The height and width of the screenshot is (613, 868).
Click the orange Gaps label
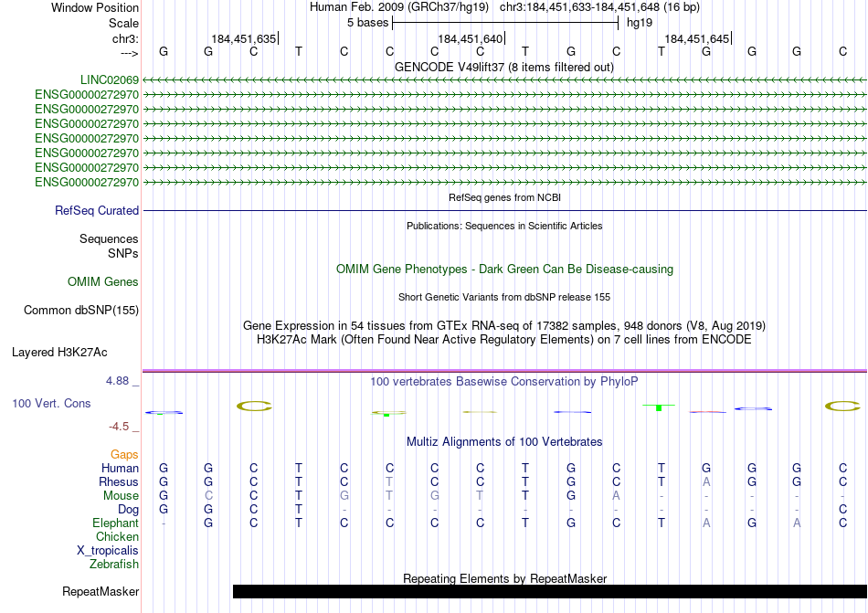pyautogui.click(x=124, y=454)
